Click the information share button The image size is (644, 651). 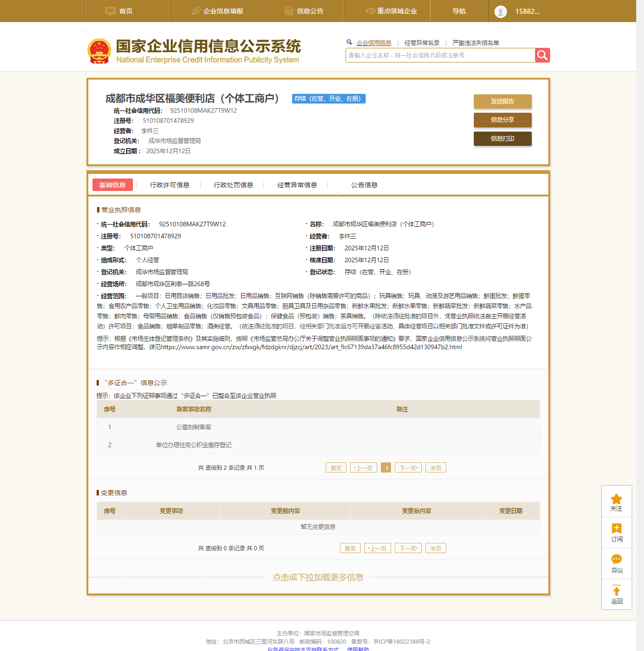502,120
